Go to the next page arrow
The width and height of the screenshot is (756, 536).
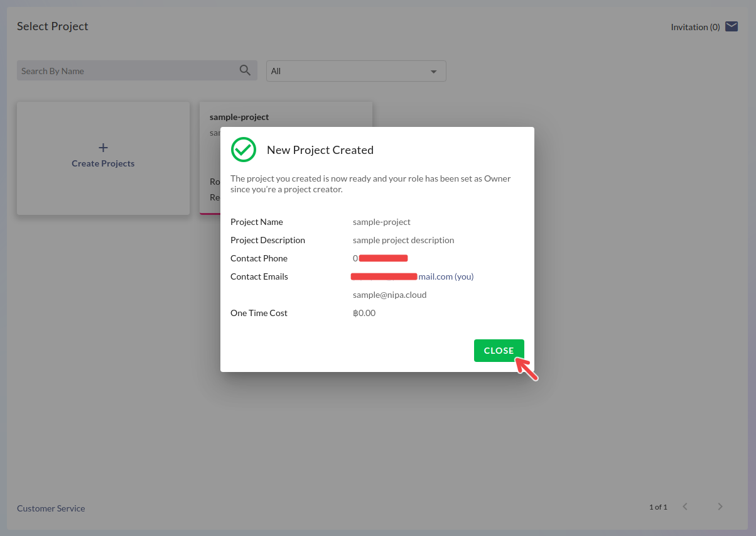[720, 506]
